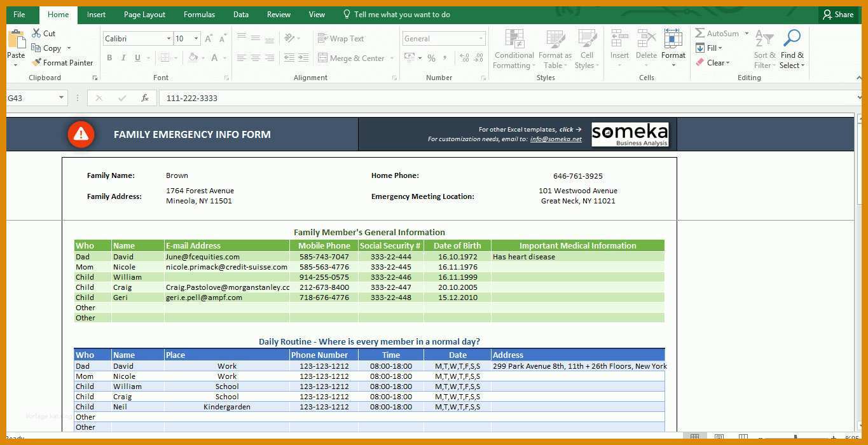Toggle Align Left in Alignment group

242,58
